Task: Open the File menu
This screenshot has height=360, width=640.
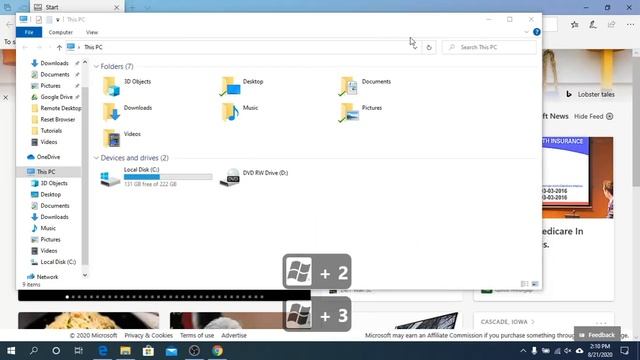Action: click(x=29, y=32)
